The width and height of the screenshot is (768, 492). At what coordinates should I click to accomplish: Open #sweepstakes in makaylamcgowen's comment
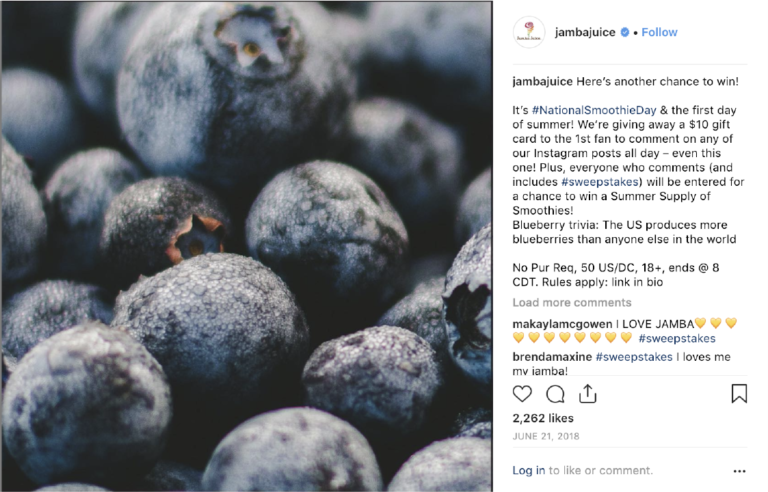677,338
